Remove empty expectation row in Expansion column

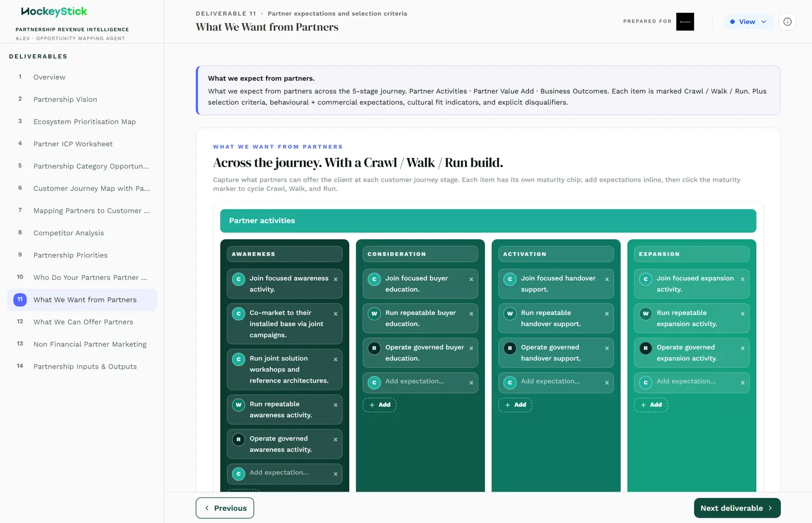coord(742,383)
